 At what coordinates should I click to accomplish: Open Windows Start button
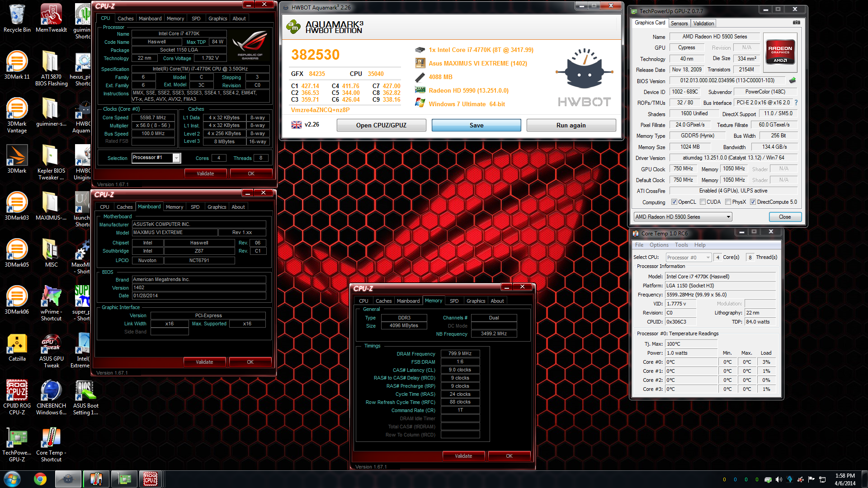13,479
